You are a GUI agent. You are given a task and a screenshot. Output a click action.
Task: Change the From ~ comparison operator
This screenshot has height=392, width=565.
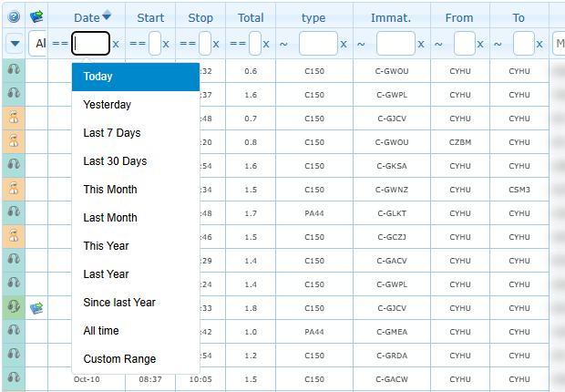click(x=438, y=44)
